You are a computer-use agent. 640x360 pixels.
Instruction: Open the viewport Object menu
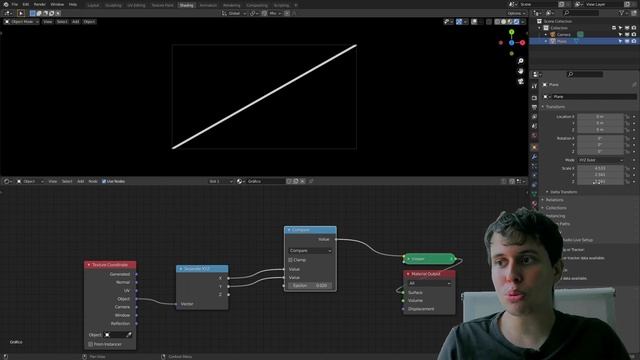click(89, 22)
